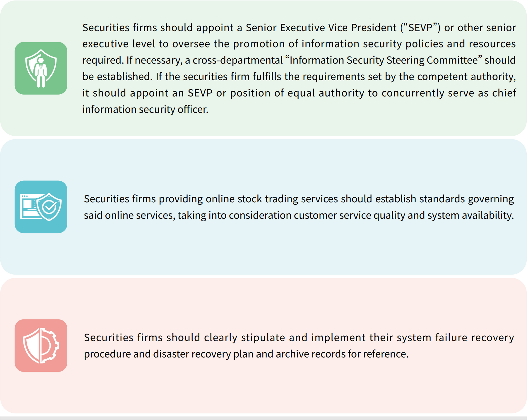The image size is (527, 420).
Task: Click the pink shield and gear icon
Action: pos(41,346)
